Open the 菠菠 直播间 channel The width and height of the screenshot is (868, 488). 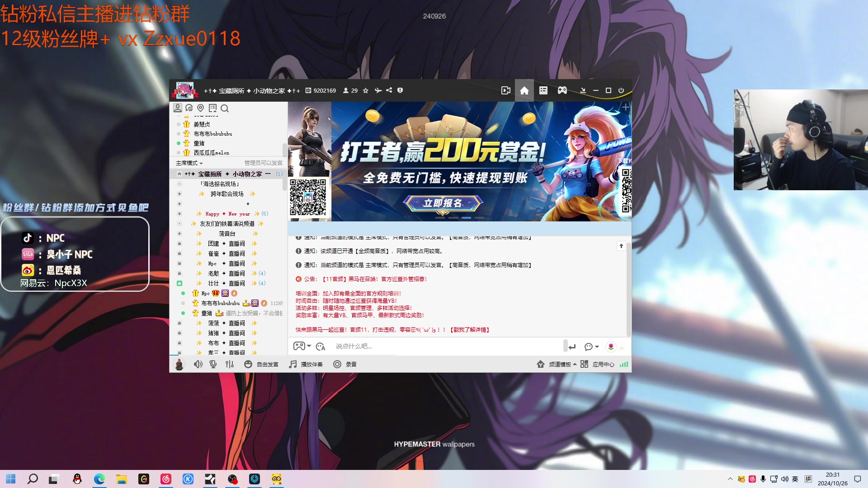click(x=226, y=323)
